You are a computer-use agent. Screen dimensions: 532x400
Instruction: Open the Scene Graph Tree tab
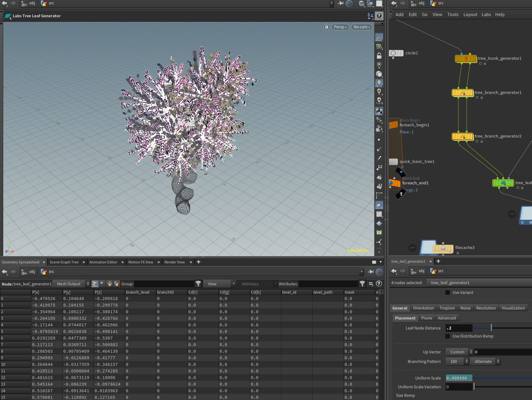pyautogui.click(x=64, y=262)
